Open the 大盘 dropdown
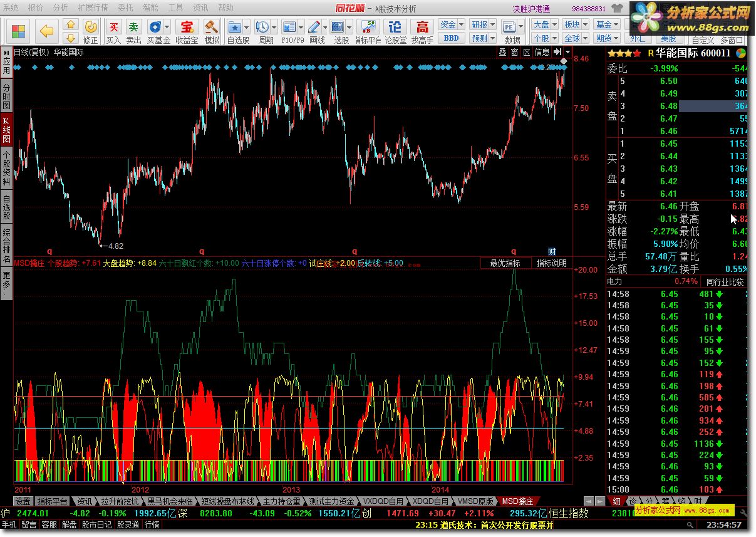Viewport: 756px width, 537px height. 544,24
